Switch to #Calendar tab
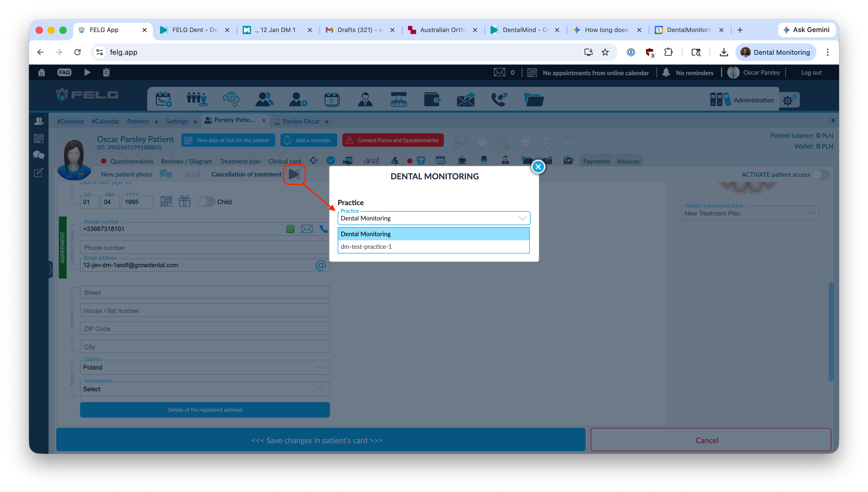 point(105,121)
